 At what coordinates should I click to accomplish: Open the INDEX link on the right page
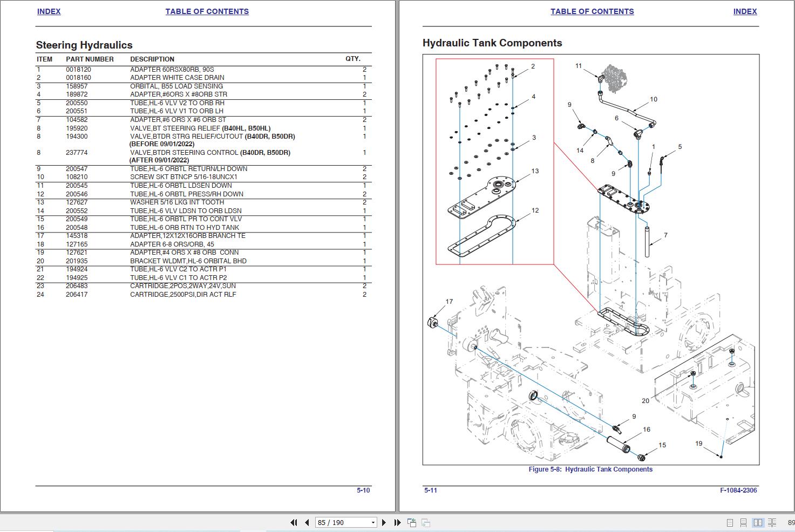745,11
